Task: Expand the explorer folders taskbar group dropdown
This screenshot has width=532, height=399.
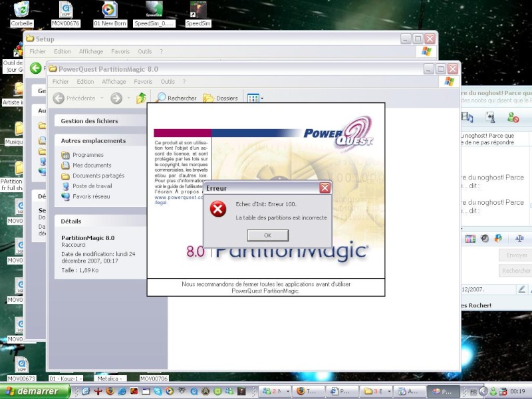Action: pos(389,392)
